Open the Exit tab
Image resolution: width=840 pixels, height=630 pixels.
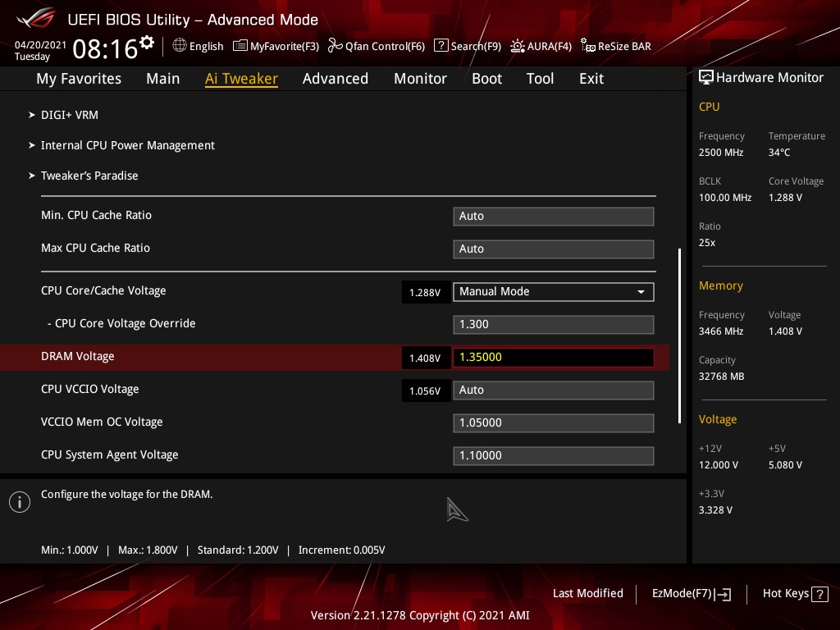[x=591, y=79]
